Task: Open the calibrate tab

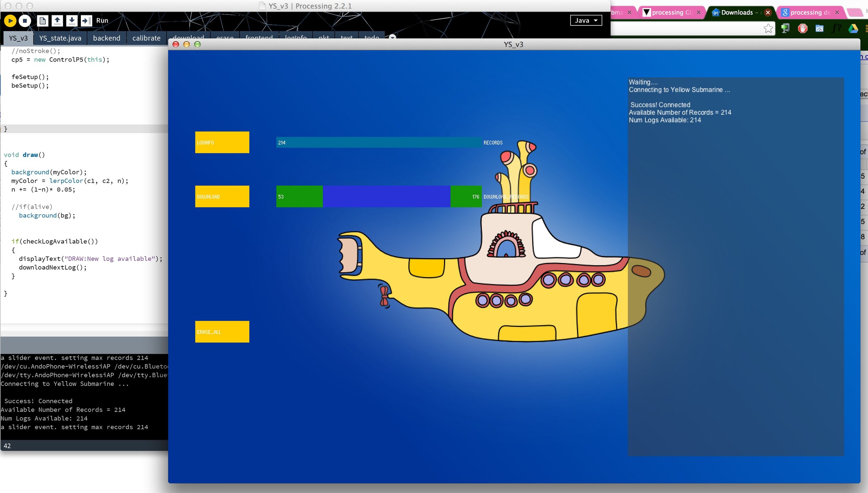Action: pos(146,38)
